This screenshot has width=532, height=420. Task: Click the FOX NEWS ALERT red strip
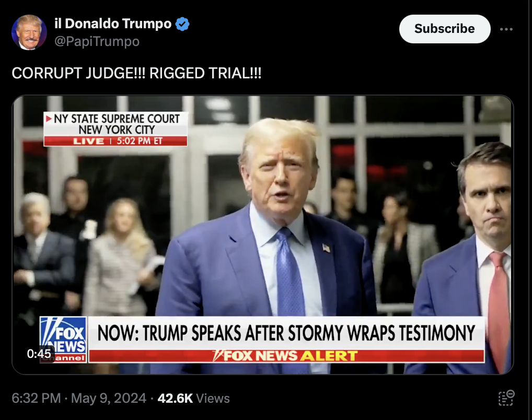tap(286, 356)
